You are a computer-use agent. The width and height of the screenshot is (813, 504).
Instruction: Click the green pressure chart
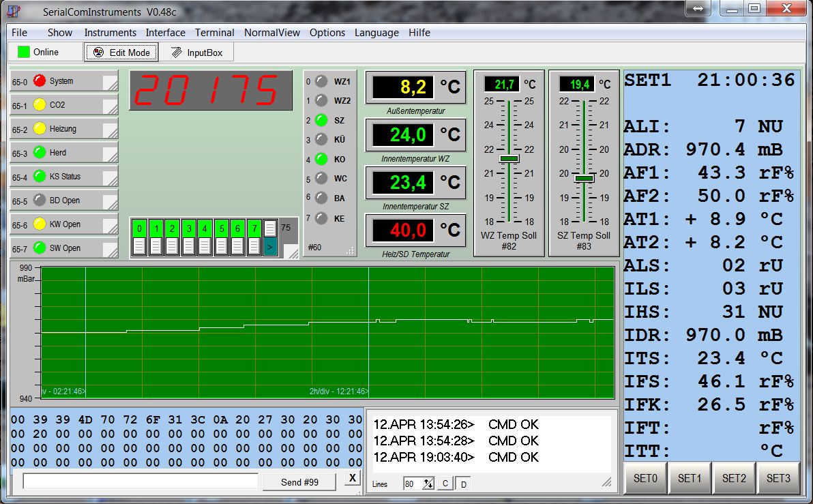[327, 332]
